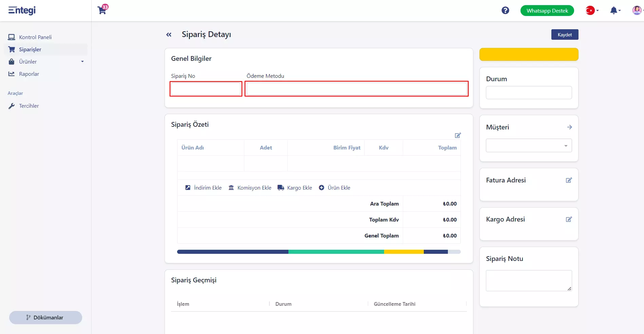Focus the Ödeme Metodu field
The width and height of the screenshot is (644, 334).
(x=357, y=89)
